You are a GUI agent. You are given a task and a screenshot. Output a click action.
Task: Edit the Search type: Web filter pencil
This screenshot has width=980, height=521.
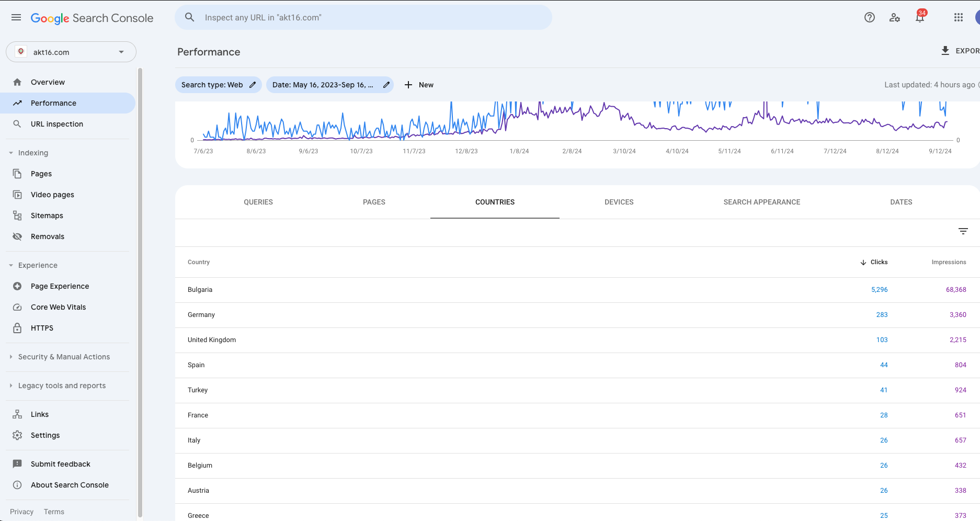(x=253, y=85)
